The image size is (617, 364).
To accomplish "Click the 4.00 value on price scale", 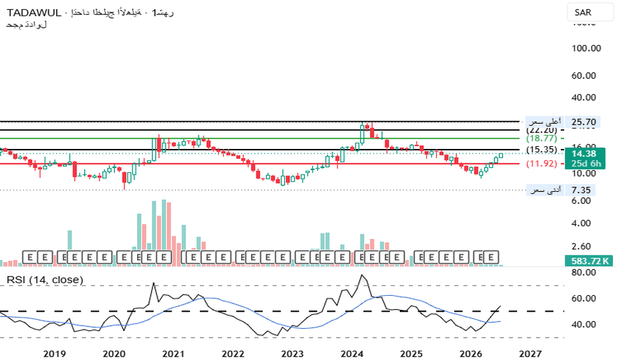I will [581, 223].
